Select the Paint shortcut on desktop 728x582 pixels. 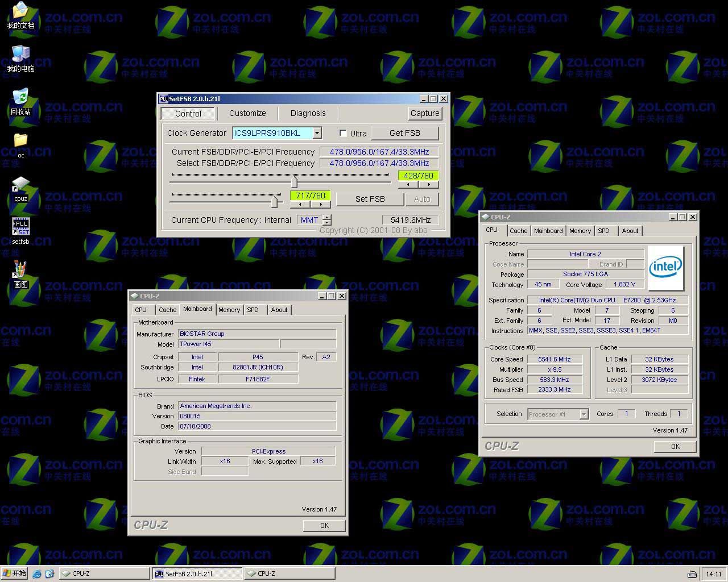[x=20, y=274]
